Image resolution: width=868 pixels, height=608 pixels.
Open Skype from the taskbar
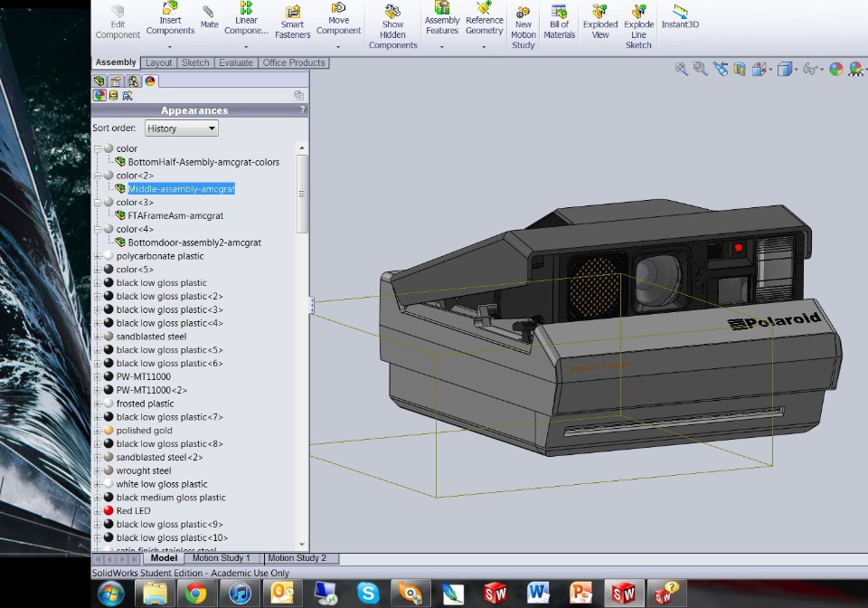pos(368,593)
